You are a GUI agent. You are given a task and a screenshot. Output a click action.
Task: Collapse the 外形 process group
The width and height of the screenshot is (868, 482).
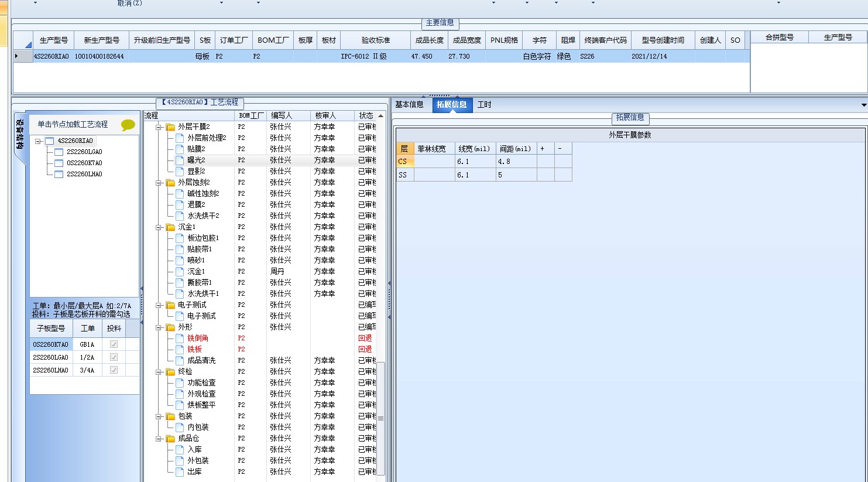point(158,327)
